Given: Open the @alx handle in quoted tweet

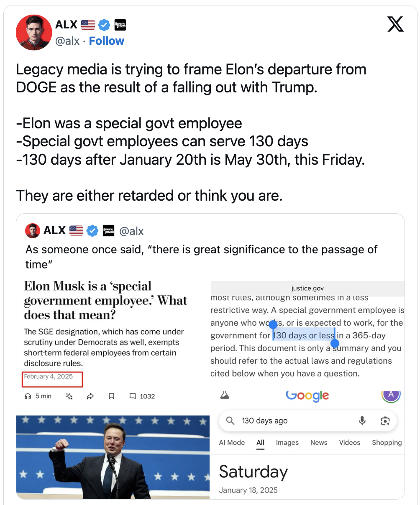Looking at the screenshot, I should pos(131,231).
